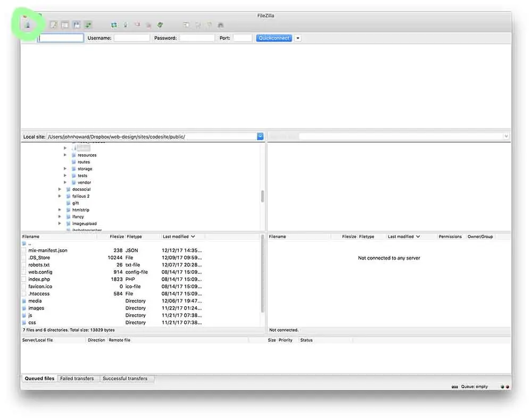The width and height of the screenshot is (532, 419).
Task: Open the remote file search binoculars icon
Action: 221,25
